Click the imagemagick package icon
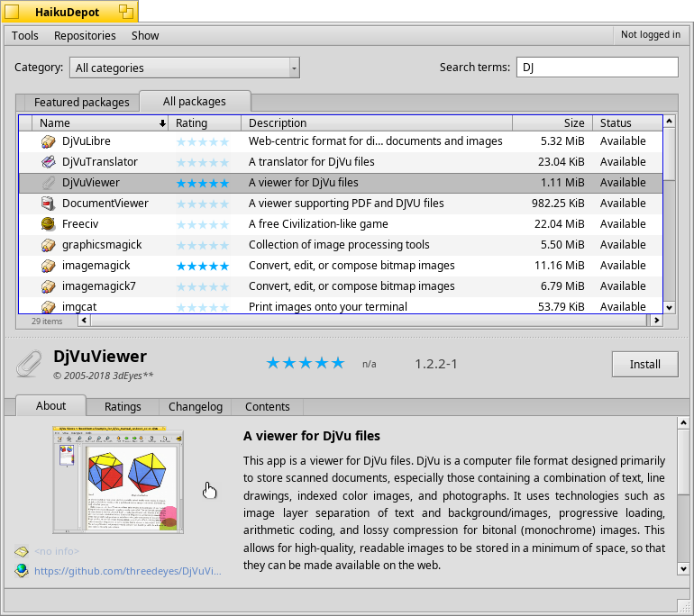694x616 pixels. (x=49, y=266)
